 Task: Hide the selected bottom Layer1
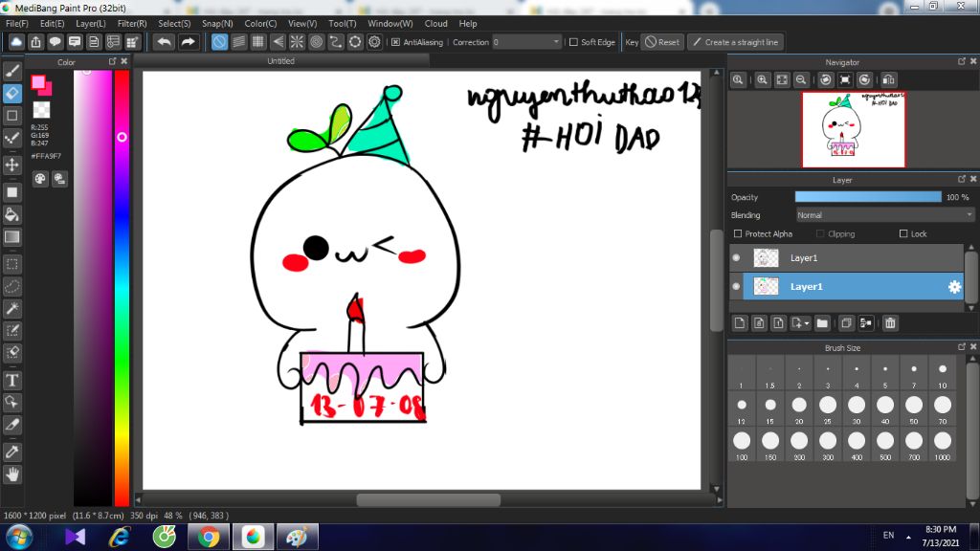point(736,286)
